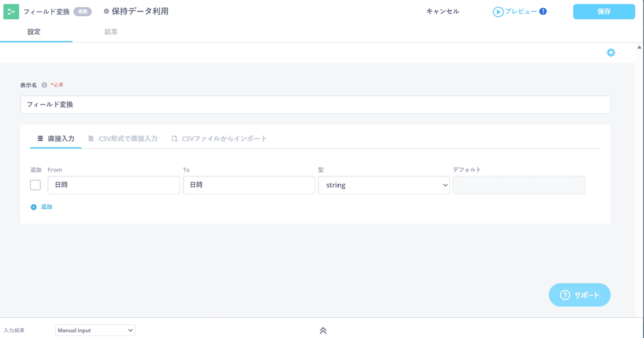This screenshot has height=338, width=644.
Task: Switch to the 結果 tab
Action: click(x=111, y=32)
